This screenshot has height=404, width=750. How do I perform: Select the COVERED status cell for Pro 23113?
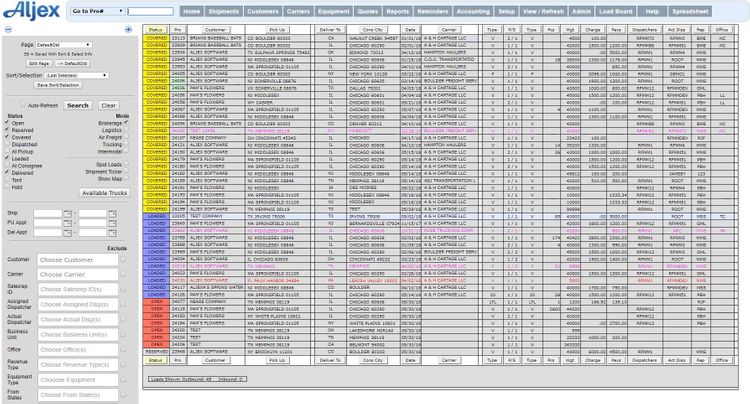click(156, 38)
